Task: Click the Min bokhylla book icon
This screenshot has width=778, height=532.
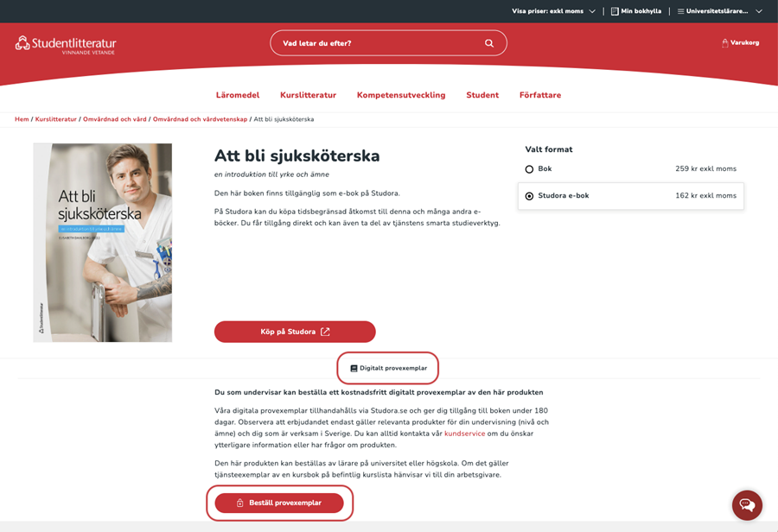Action: (615, 11)
